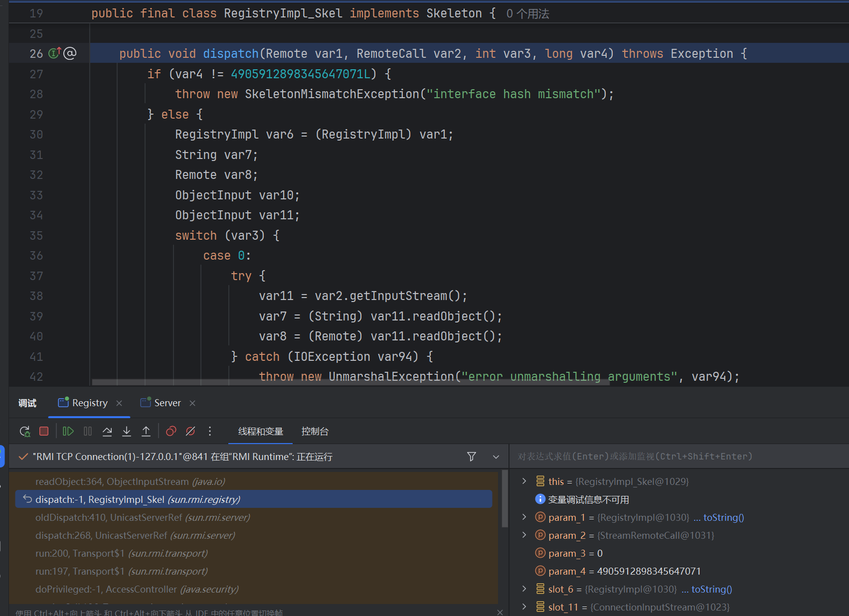Expand the slot_11 ConnectionInputStream node
This screenshot has width=849, height=616.
[524, 607]
